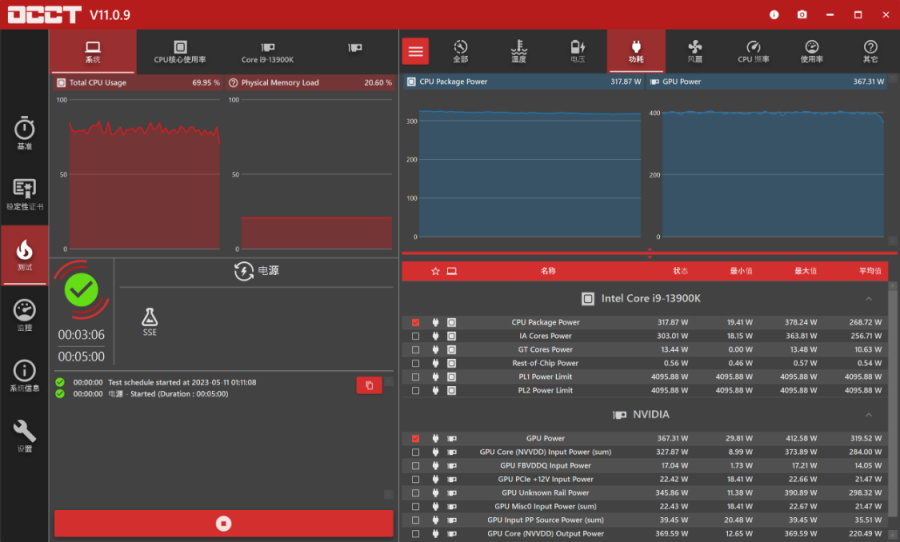Check the IA Cores Power checkbox

(x=416, y=336)
